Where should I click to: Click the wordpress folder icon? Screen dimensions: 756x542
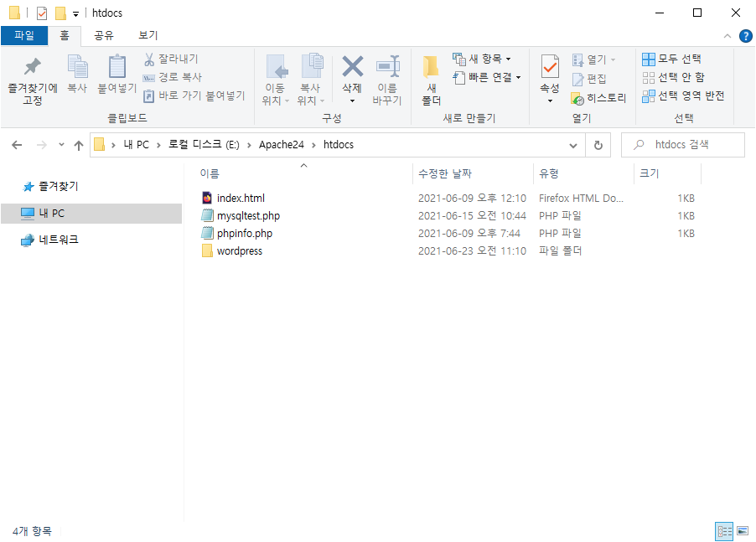pyautogui.click(x=207, y=251)
